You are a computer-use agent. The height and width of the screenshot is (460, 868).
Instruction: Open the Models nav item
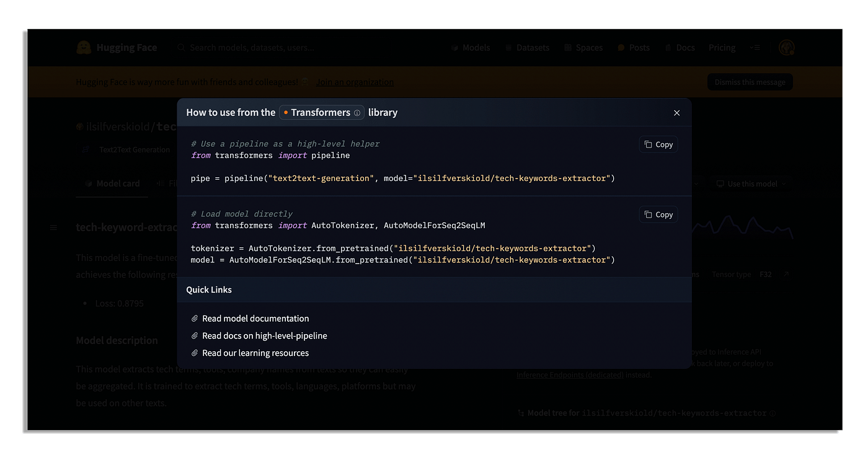point(471,48)
